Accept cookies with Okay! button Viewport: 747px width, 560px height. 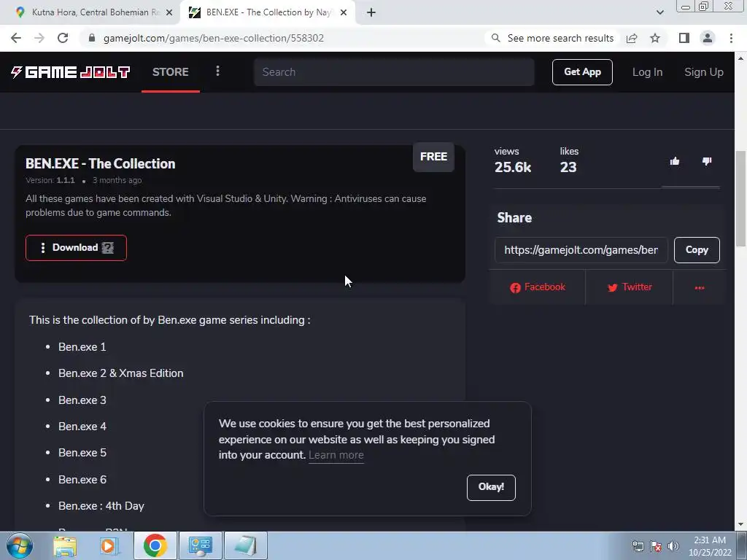491,487
